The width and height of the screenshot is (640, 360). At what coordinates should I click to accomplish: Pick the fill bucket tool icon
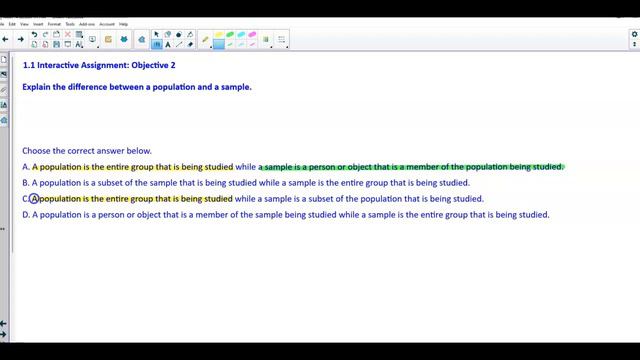tap(168, 35)
